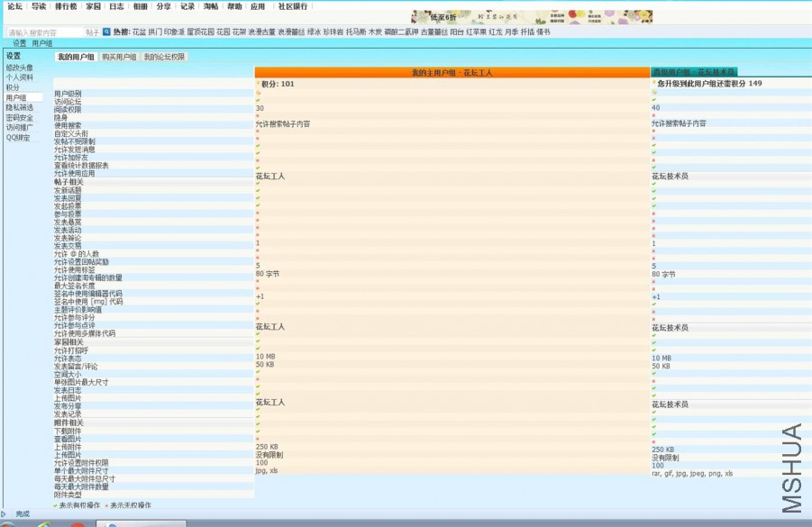
Task: Go to 社区银行 in top navigation
Action: (292, 6)
